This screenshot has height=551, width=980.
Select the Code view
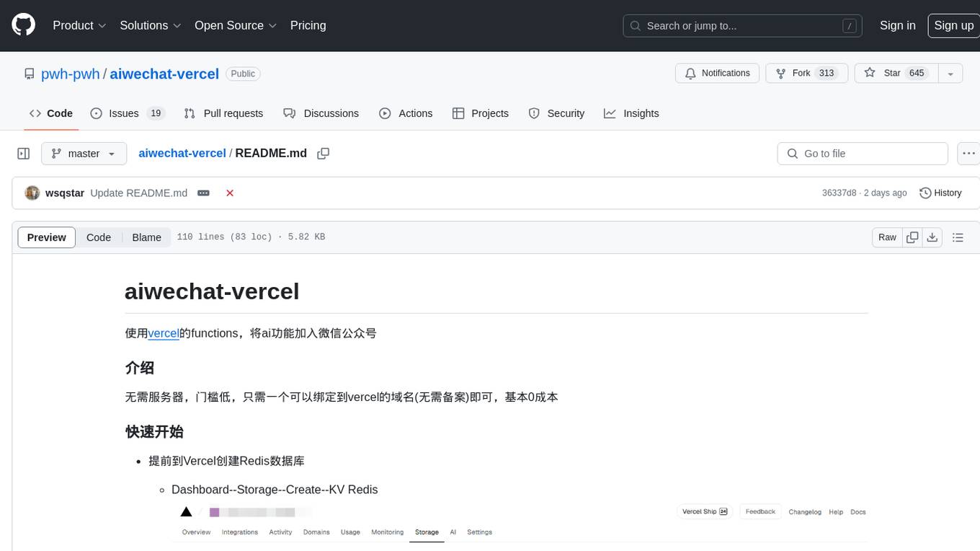99,237
